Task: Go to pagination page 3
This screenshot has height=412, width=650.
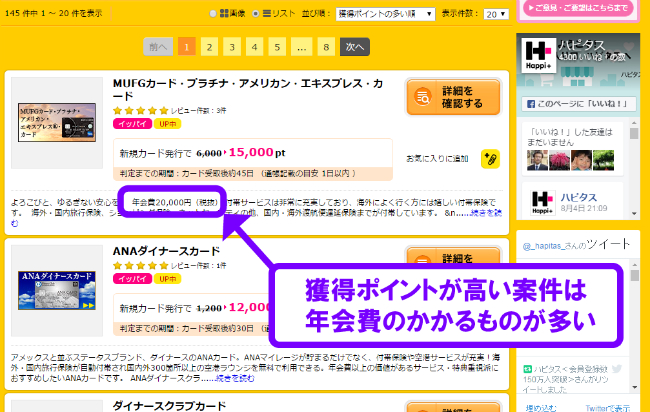Action: [232, 47]
